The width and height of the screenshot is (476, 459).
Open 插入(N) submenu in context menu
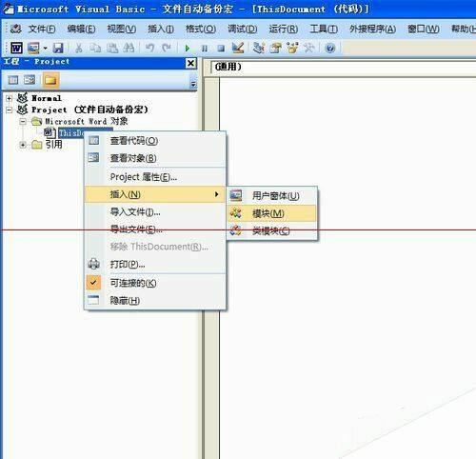[155, 194]
